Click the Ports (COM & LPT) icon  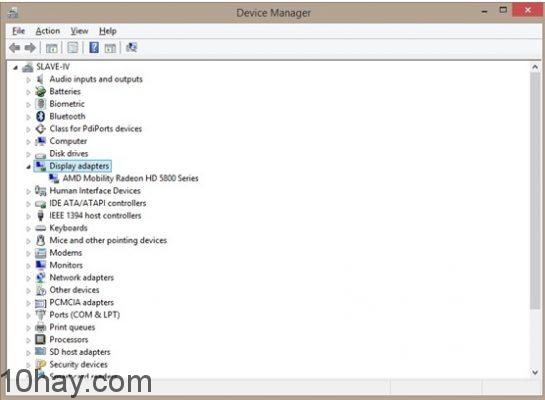[x=40, y=315]
